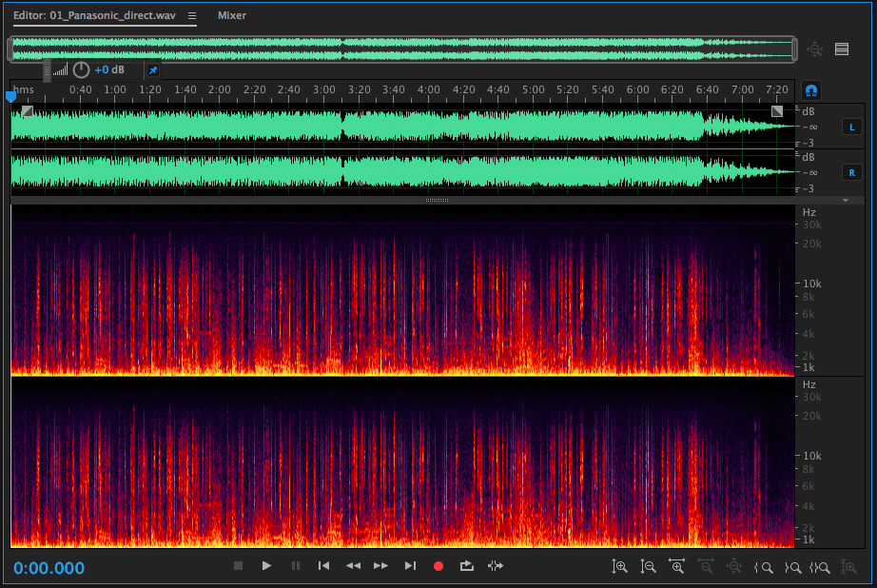Click the right overview navigator edge handle
Image resolution: width=877 pixels, height=588 pixels.
(794, 49)
